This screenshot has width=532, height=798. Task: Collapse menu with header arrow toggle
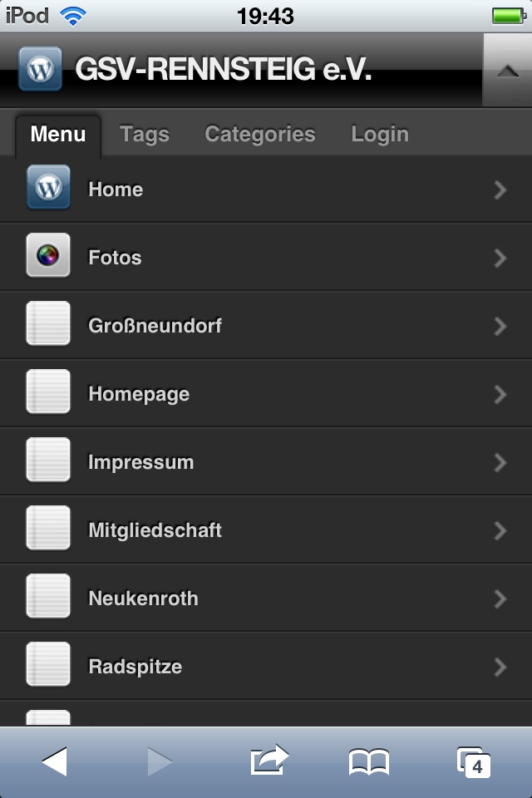[506, 71]
